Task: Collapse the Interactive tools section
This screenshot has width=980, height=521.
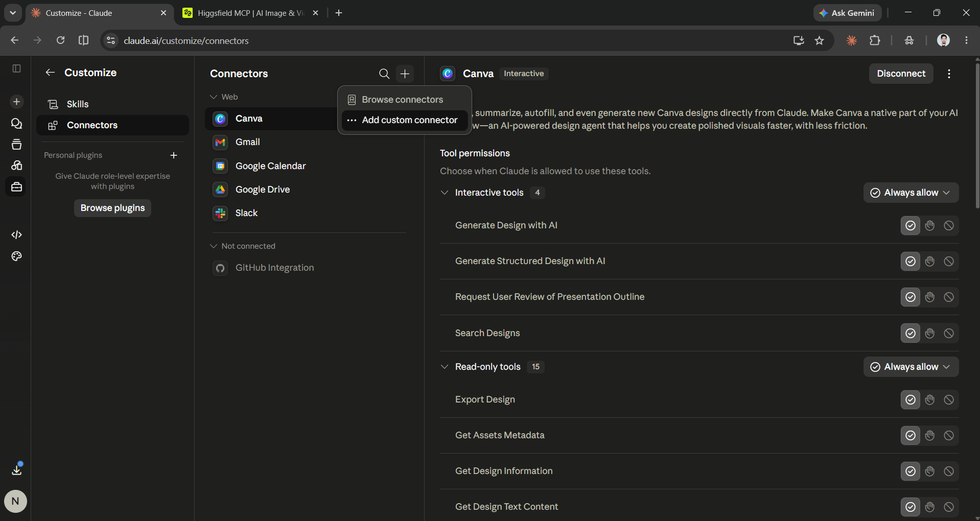Action: 445,193
